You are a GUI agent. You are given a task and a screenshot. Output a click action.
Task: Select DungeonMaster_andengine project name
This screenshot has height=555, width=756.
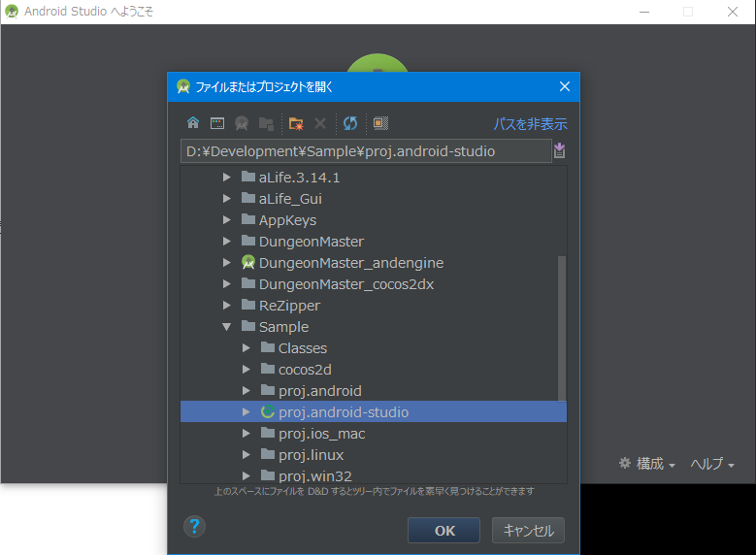351,263
